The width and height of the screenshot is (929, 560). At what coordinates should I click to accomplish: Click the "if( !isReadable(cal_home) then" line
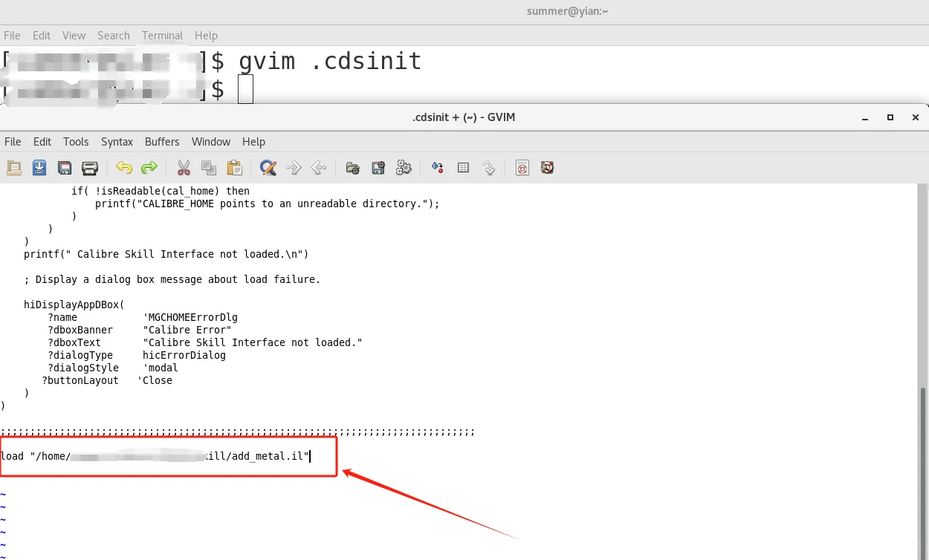(x=161, y=191)
